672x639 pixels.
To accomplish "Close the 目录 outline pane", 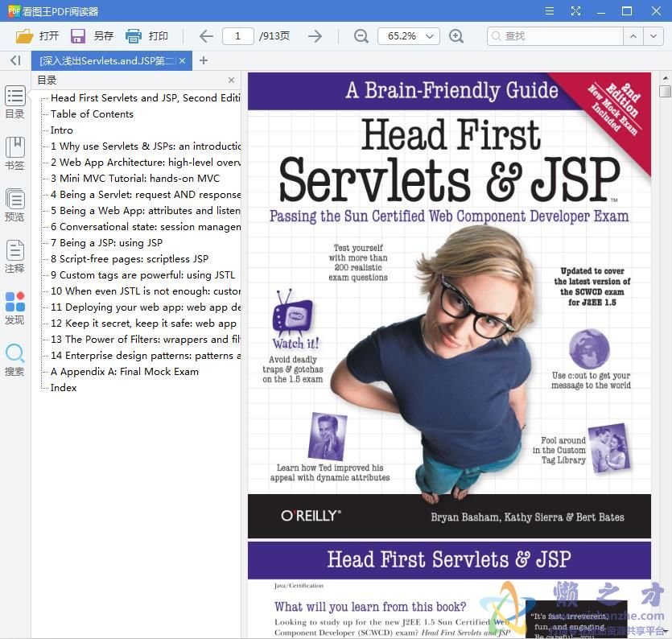I will pos(232,80).
